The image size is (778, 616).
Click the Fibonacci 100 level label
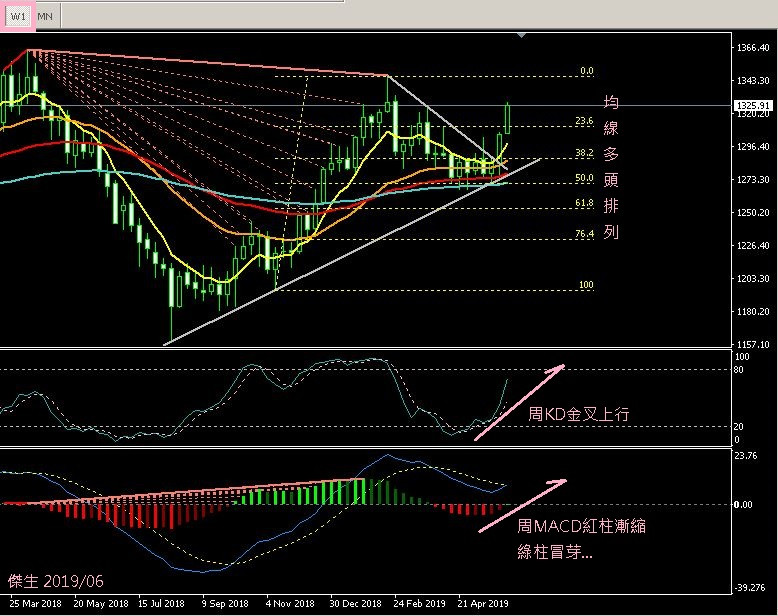(x=587, y=285)
